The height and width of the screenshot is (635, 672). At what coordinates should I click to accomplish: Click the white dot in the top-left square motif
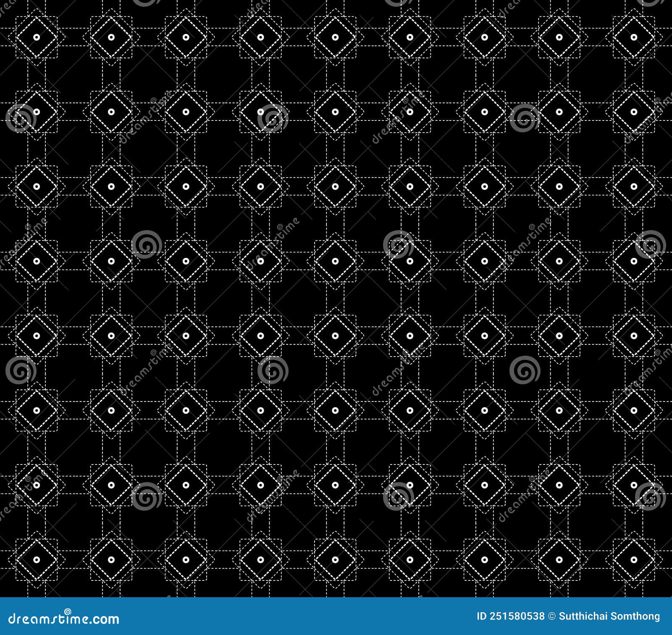point(37,37)
